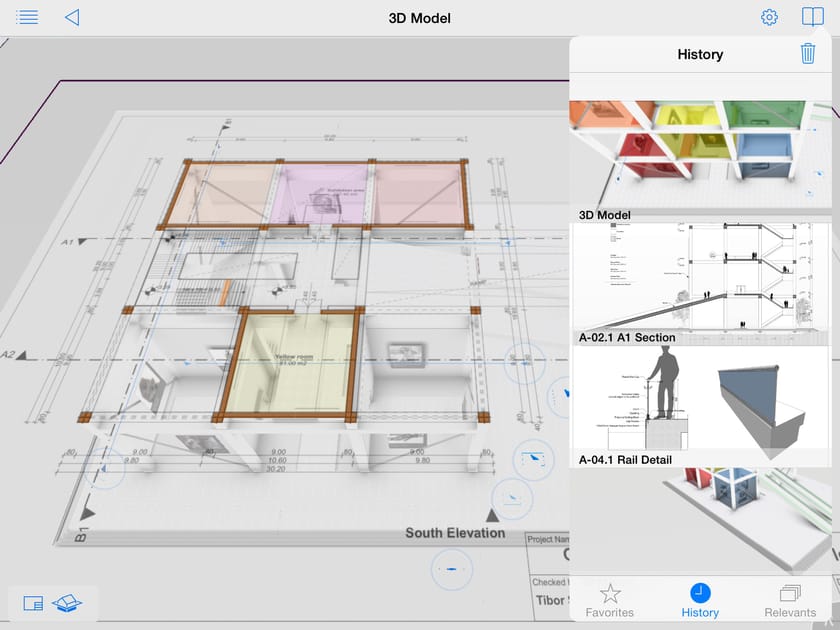Clear History using the trash icon
Viewport: 840px width, 630px height.
tap(809, 54)
